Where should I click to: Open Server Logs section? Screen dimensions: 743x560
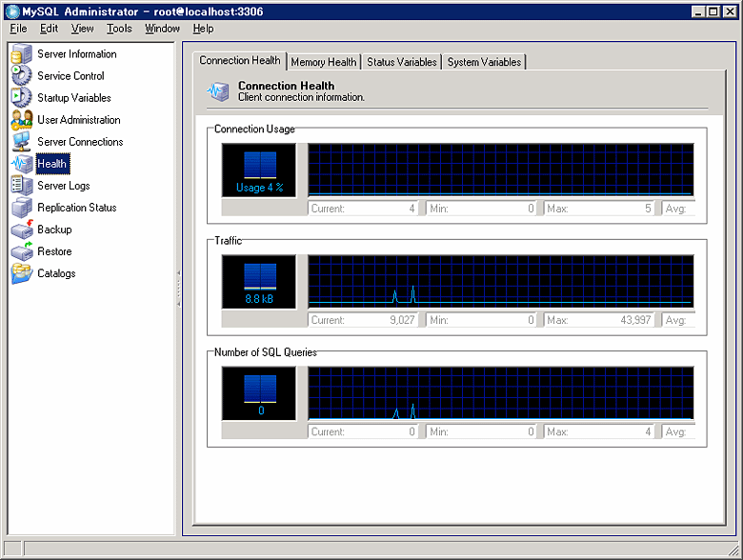64,186
